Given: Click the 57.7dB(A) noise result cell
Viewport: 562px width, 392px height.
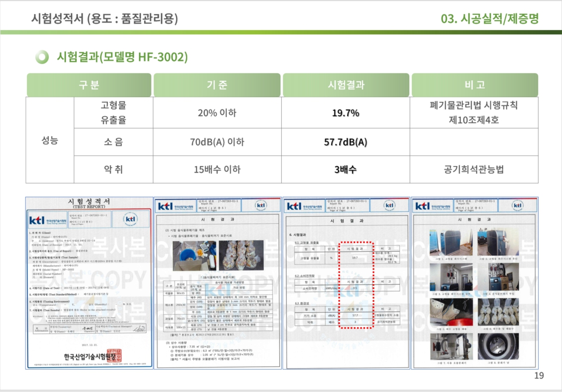Looking at the screenshot, I should pos(346,142).
